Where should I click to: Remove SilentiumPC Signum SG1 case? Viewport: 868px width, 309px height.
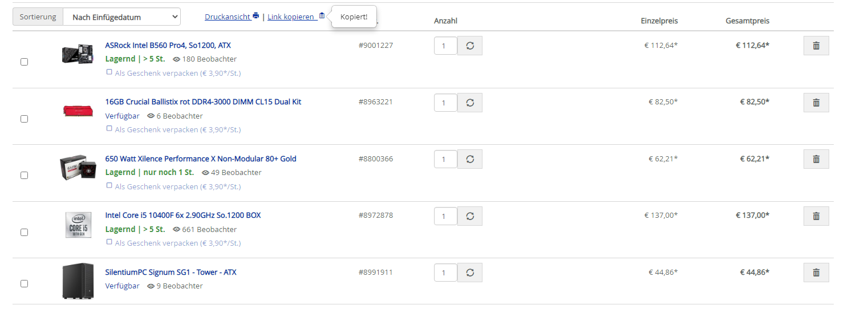[x=816, y=273]
